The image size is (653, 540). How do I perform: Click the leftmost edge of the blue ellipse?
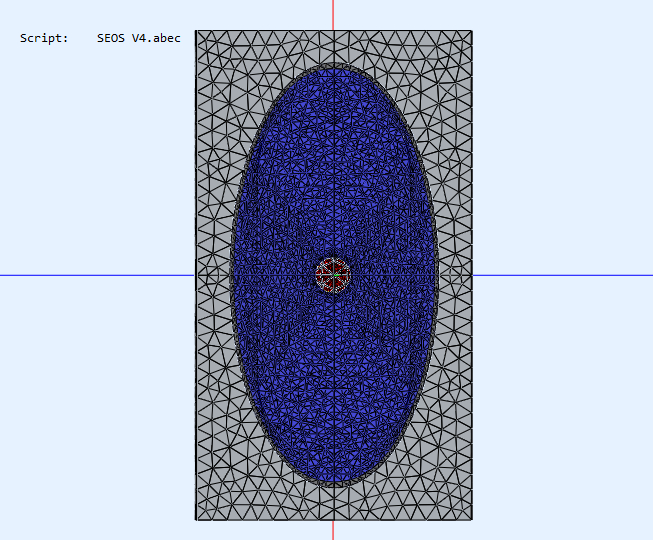coord(233,275)
